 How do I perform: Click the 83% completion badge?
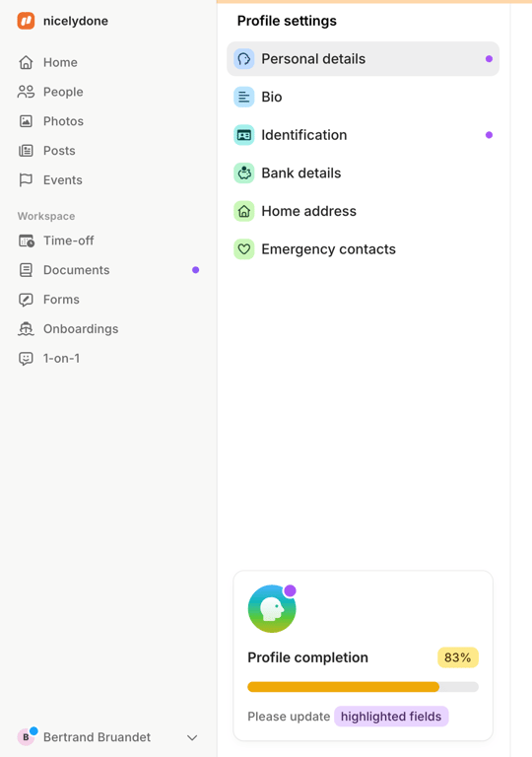coord(458,657)
